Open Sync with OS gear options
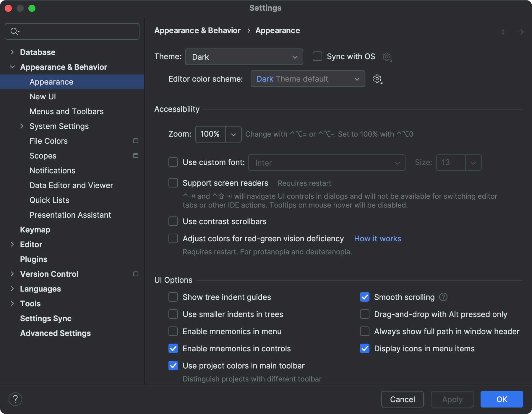The height and width of the screenshot is (414, 532). (x=387, y=57)
